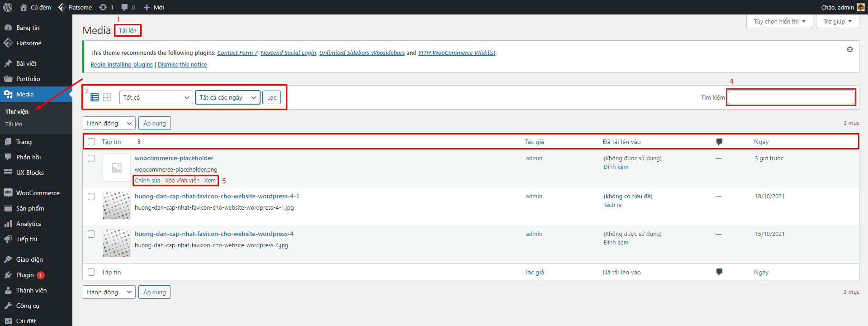868x326 pixels.
Task: Select Thư viện submenu item
Action: tap(17, 111)
